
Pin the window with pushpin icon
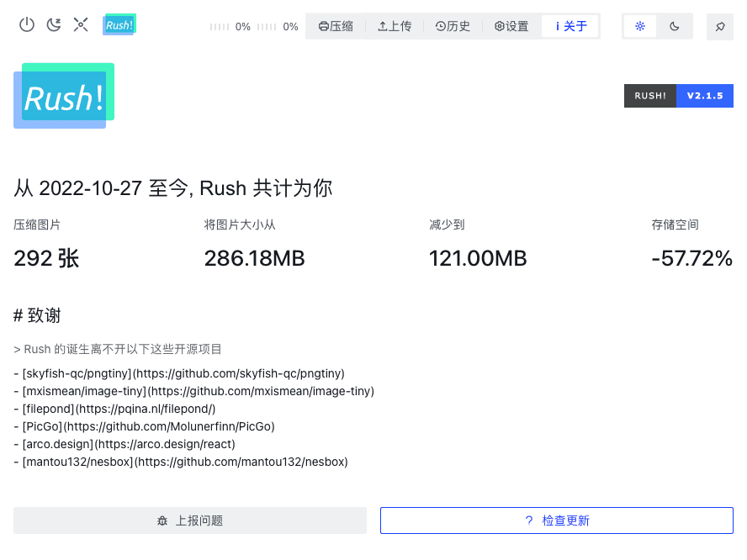click(720, 27)
